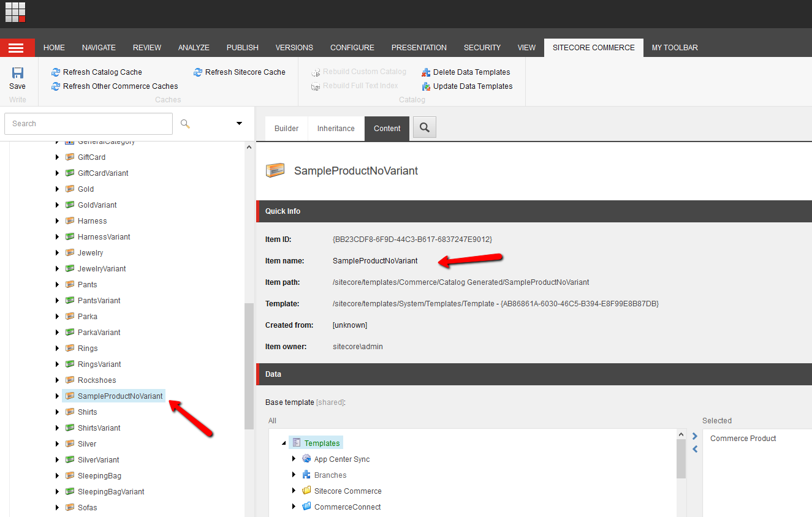Click the PantsVariant template icon
The height and width of the screenshot is (517, 812).
pos(70,301)
